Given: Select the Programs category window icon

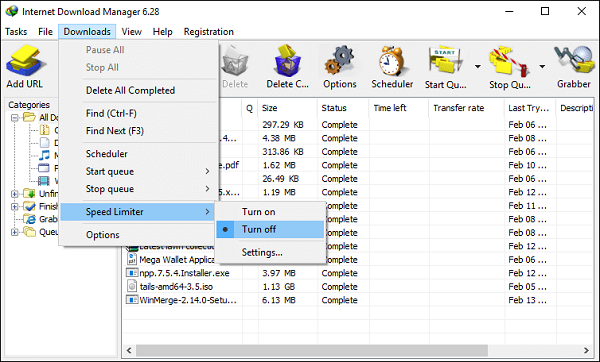Looking at the screenshot, I should pos(44,168).
